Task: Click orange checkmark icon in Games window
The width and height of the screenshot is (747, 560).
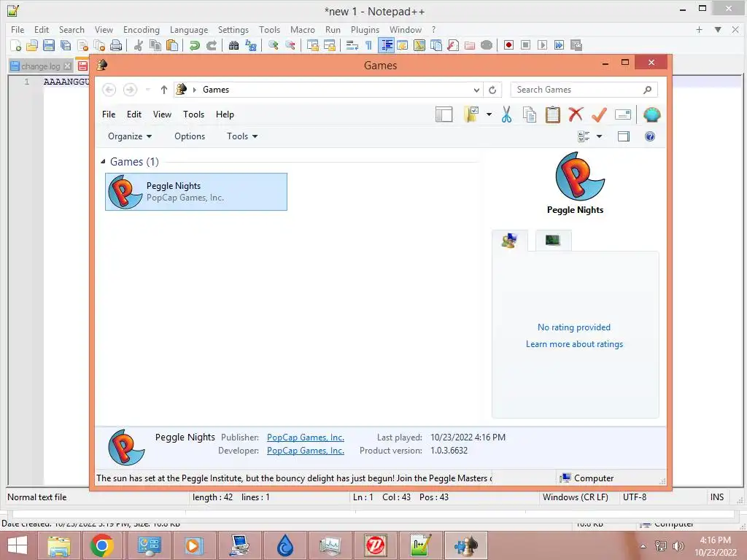Action: [x=600, y=114]
